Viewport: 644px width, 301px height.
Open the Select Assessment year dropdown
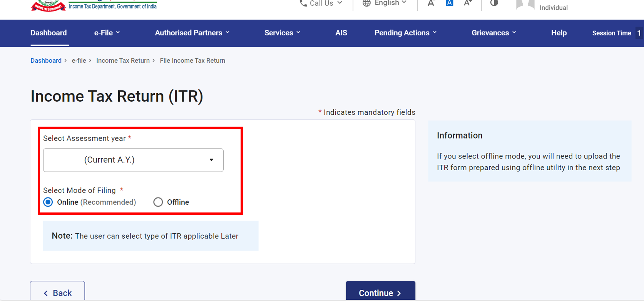133,160
